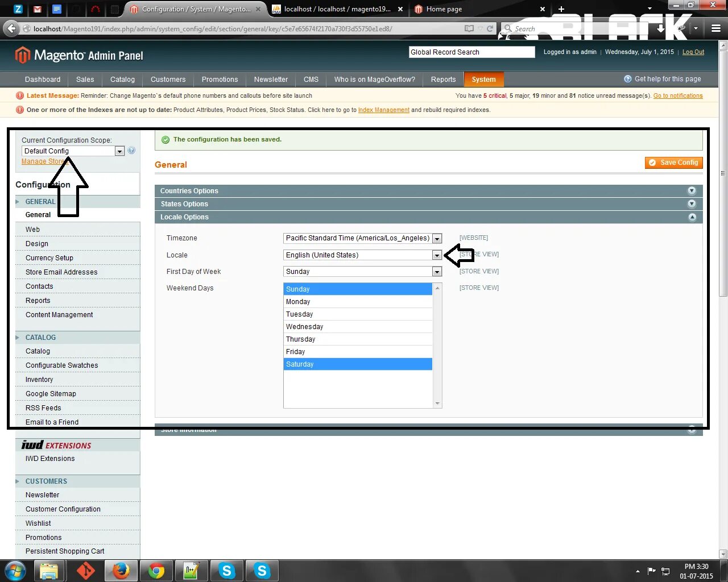This screenshot has height=582, width=728.
Task: Click the downloads arrow icon in the toolbar
Action: [661, 28]
